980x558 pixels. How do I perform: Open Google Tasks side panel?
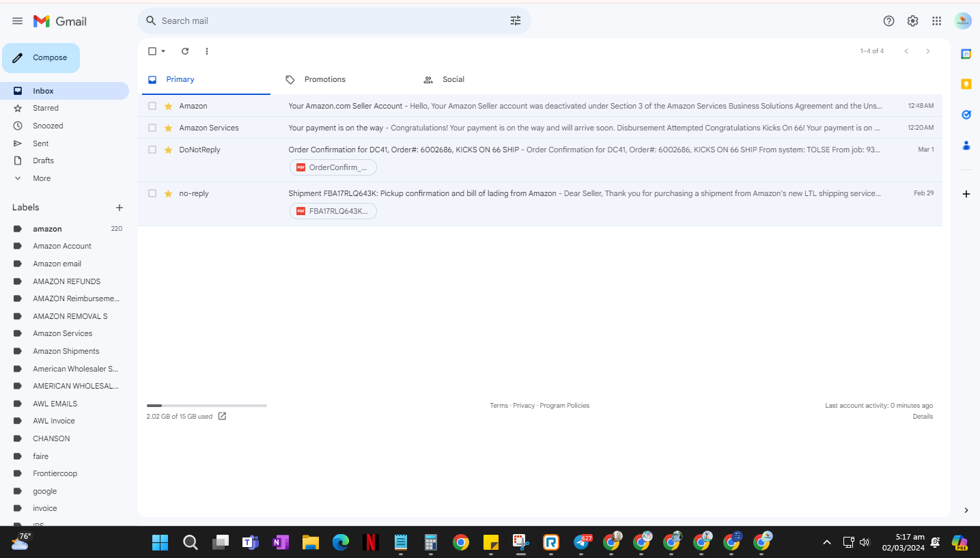966,115
